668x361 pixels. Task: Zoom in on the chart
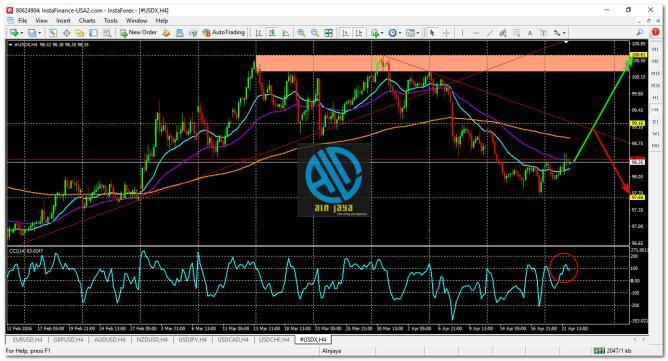pos(301,33)
